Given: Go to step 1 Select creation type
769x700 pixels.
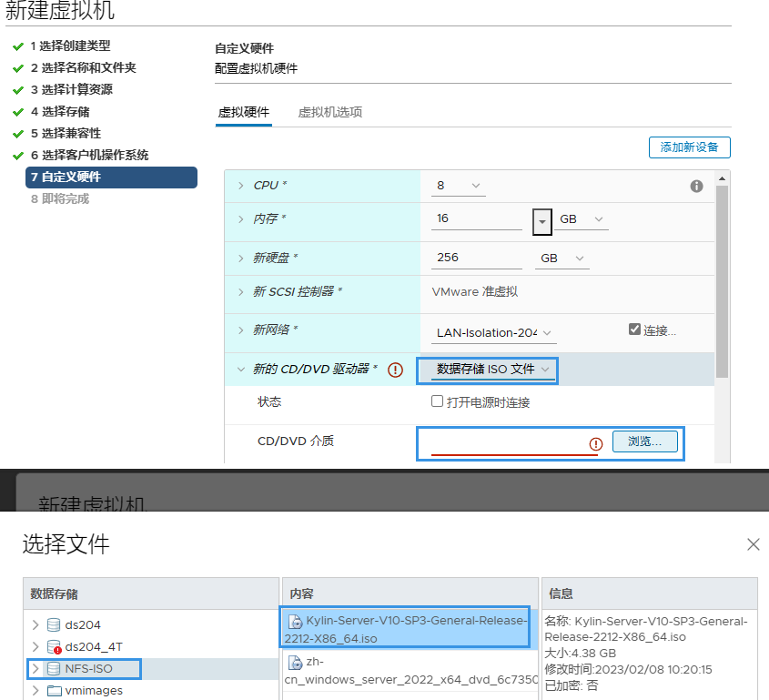Looking at the screenshot, I should point(70,46).
